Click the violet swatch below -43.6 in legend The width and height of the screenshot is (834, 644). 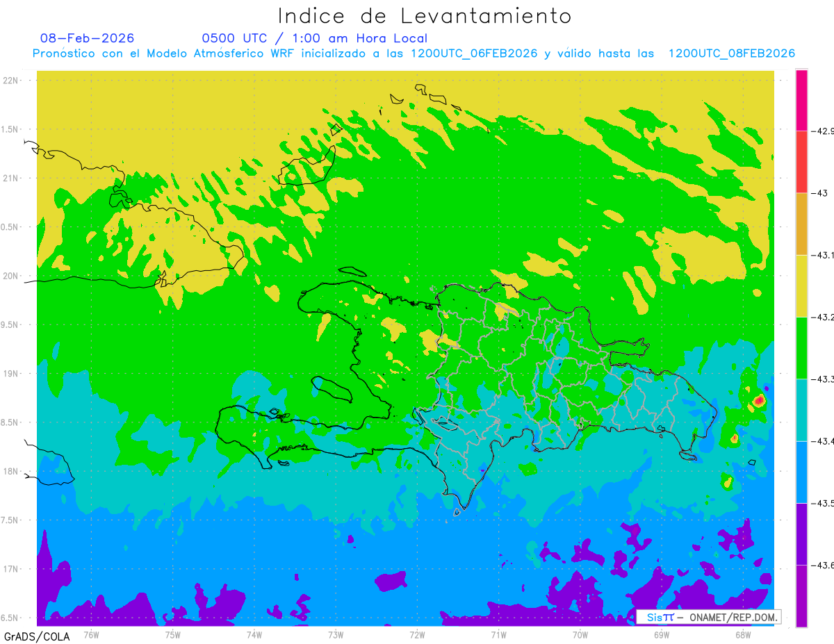[x=801, y=595]
